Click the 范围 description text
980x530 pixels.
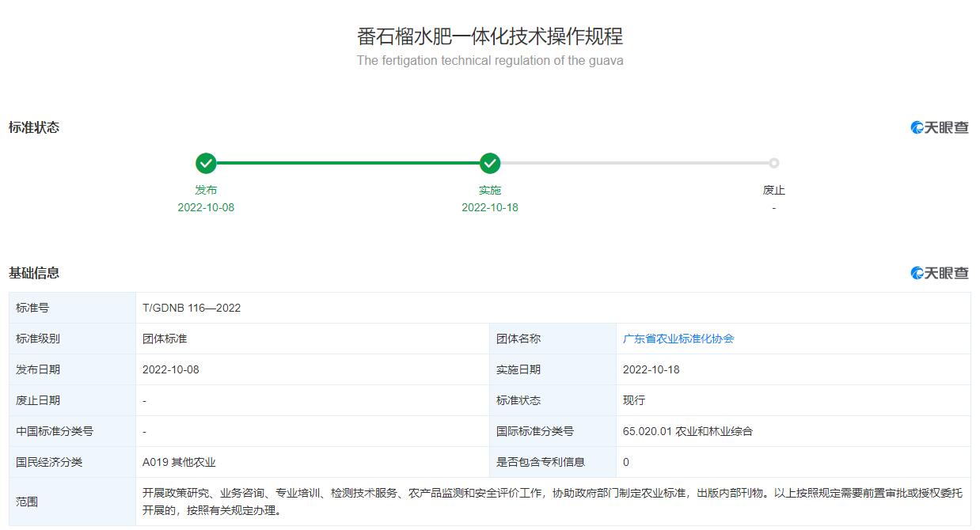[552, 502]
